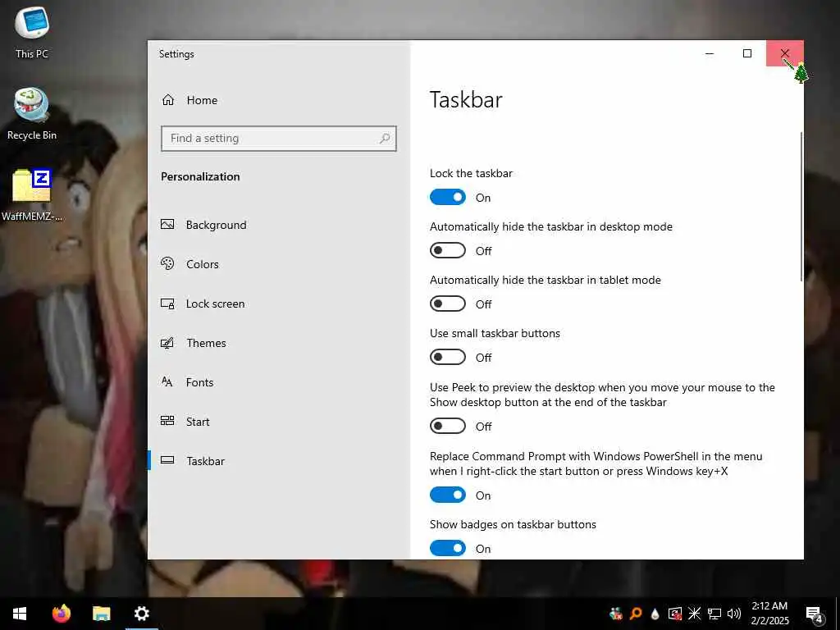Go to Settings Home
This screenshot has height=630, width=840.
coord(189,100)
